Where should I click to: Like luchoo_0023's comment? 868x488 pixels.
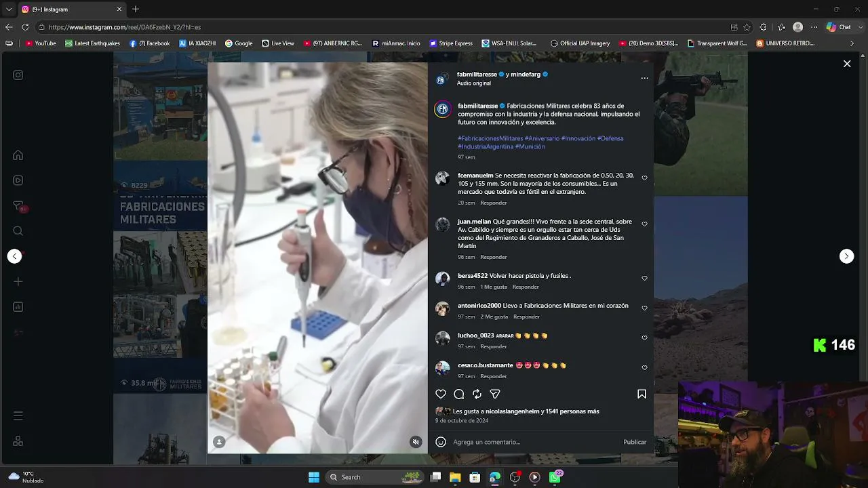(644, 338)
